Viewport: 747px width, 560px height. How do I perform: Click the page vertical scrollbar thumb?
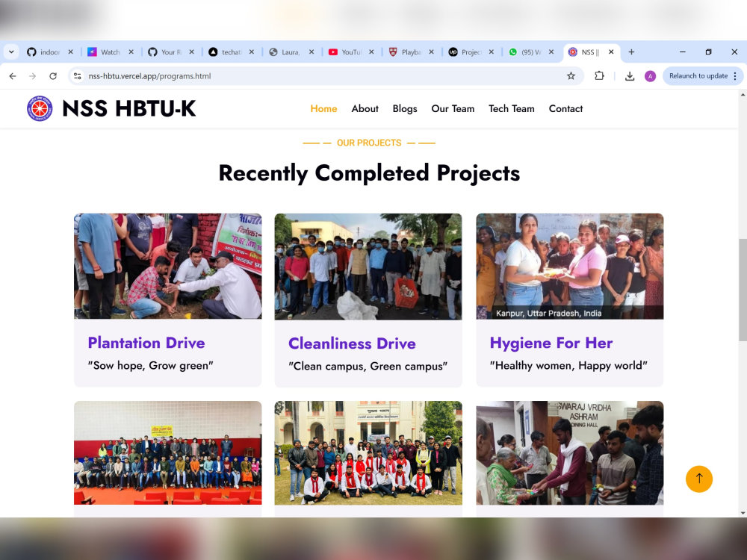[743, 290]
